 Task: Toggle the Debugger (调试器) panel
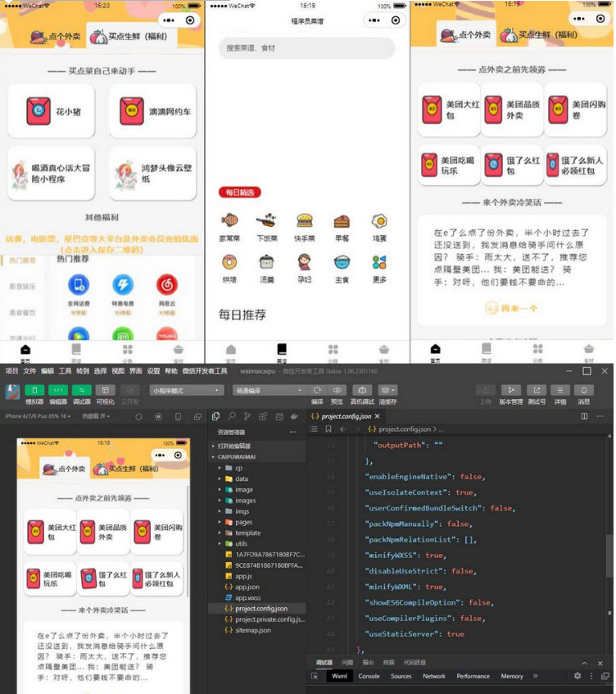[82, 391]
